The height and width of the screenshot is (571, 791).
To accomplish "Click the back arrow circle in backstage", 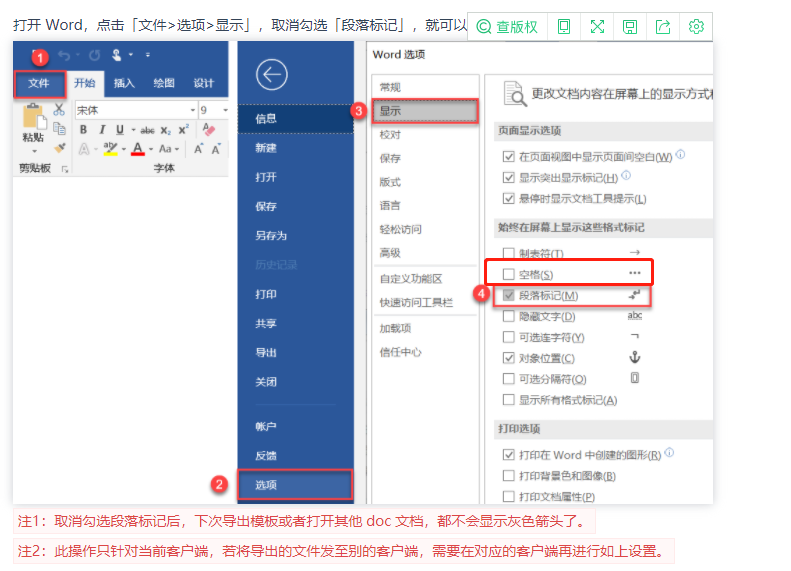I will 271,75.
